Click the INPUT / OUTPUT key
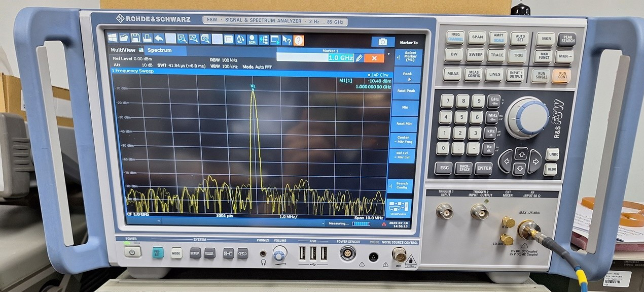The image size is (644, 292). (515, 75)
